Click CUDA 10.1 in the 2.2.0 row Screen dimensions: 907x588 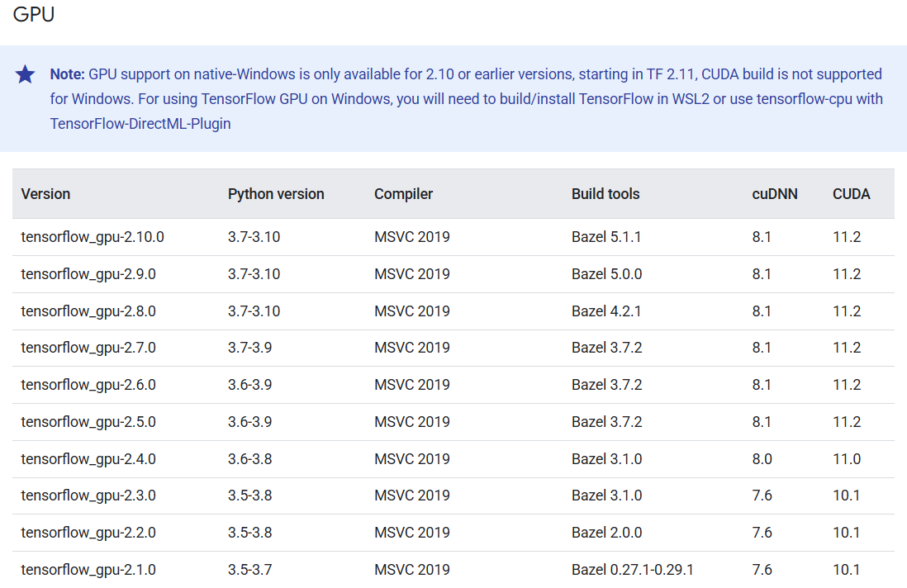pos(846,533)
